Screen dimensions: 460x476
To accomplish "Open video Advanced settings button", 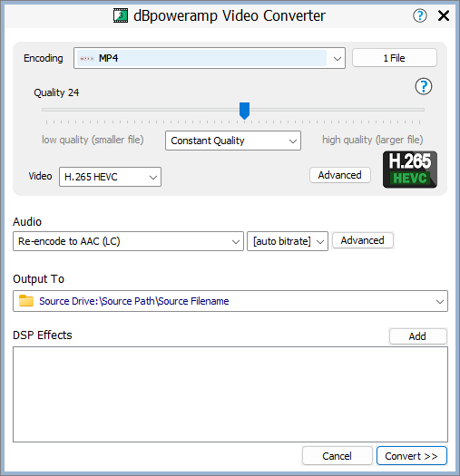I will pyautogui.click(x=340, y=175).
